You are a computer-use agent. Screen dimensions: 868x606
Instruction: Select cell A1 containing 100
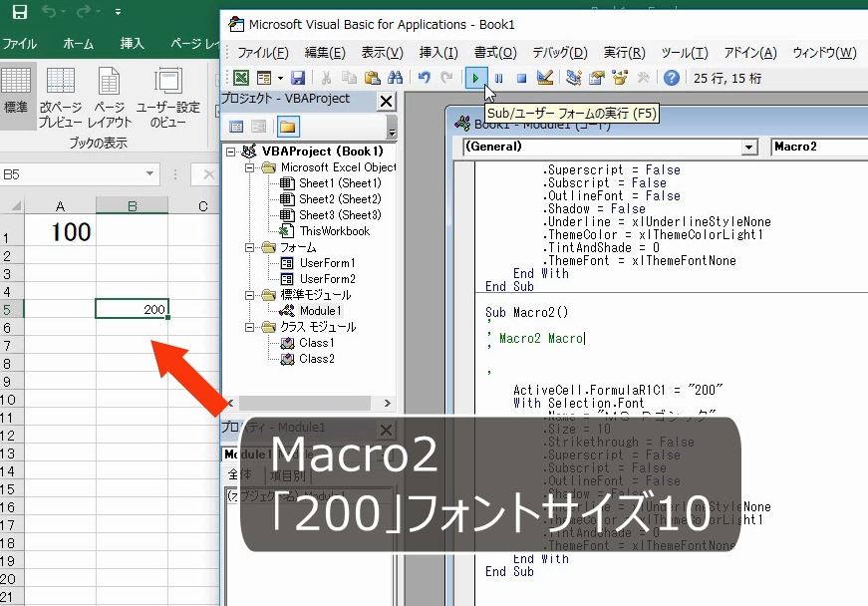coord(60,229)
